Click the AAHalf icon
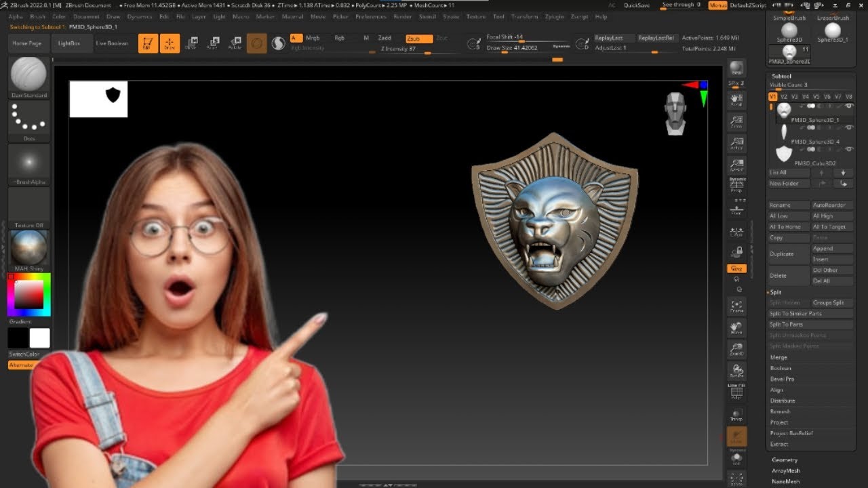 click(x=736, y=165)
